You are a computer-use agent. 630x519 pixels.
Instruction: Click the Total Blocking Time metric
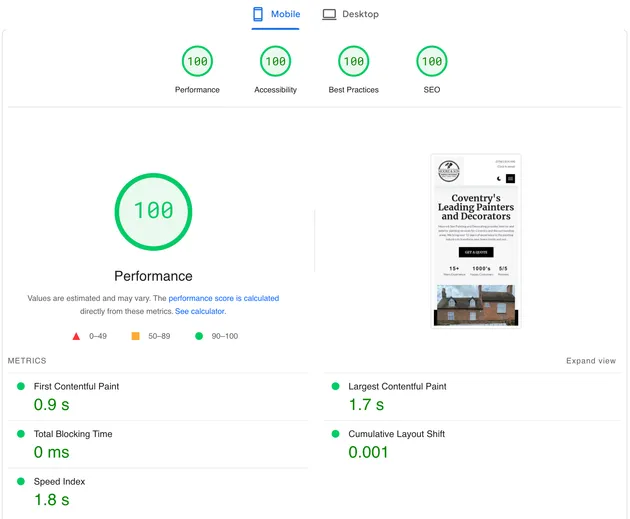(75, 434)
